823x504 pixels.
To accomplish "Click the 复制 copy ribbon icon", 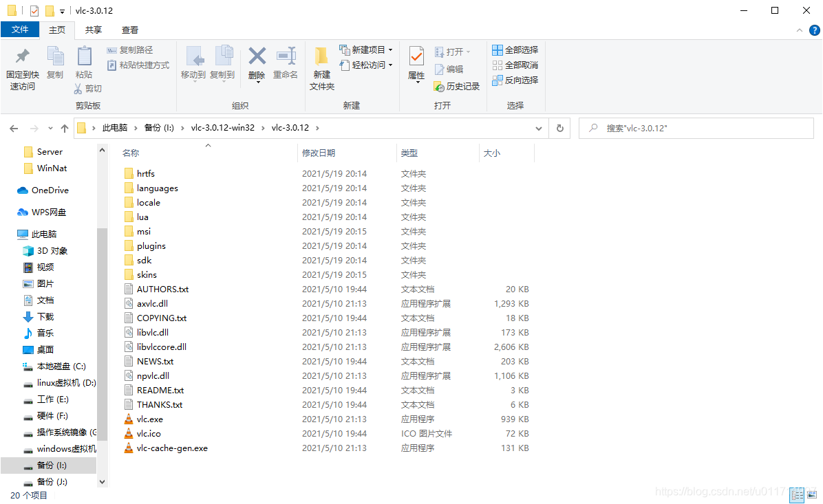I will click(x=55, y=56).
